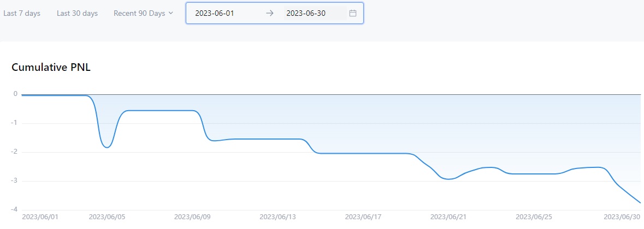Viewport: 644px width, 229px height.
Task: Click the start date field 2023-06-01
Action: pyautogui.click(x=215, y=14)
